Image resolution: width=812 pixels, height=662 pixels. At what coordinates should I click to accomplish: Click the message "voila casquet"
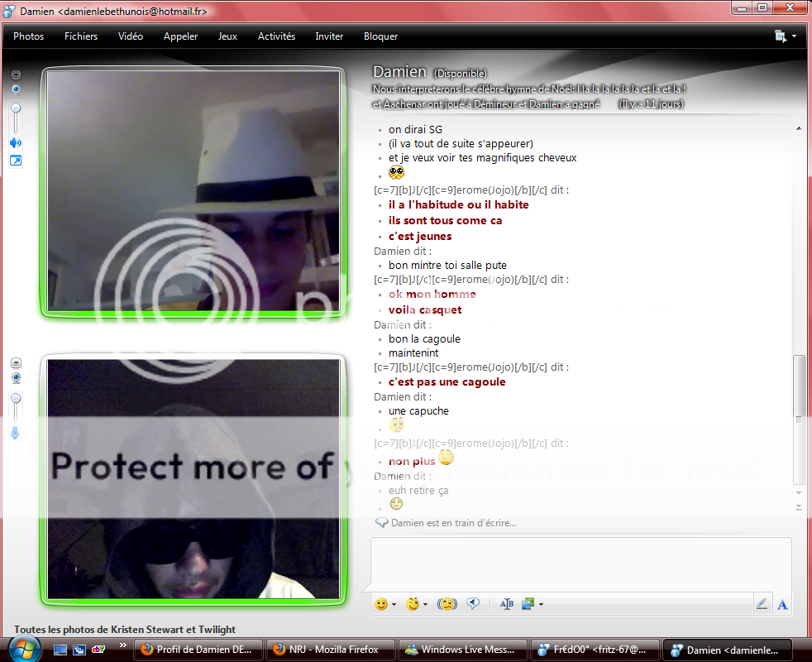pos(425,310)
